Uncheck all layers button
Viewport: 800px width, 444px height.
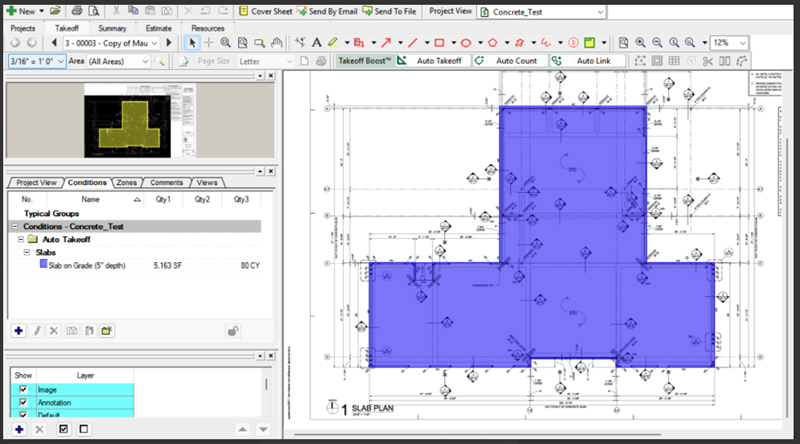click(x=84, y=429)
